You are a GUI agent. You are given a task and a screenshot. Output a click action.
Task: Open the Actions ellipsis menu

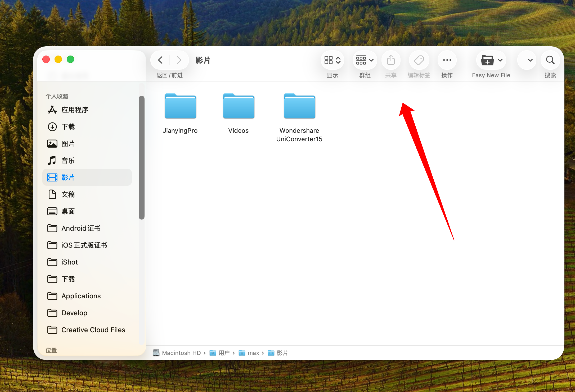pos(447,60)
